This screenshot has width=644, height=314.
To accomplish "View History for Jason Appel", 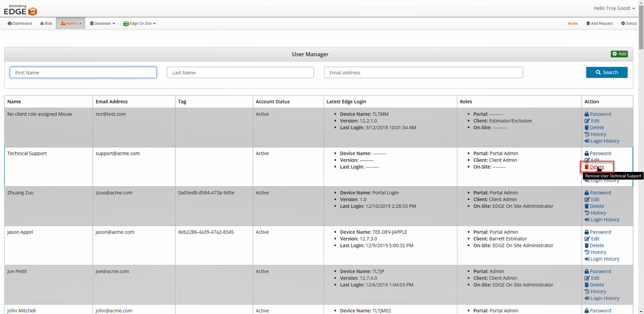I will tap(595, 252).
